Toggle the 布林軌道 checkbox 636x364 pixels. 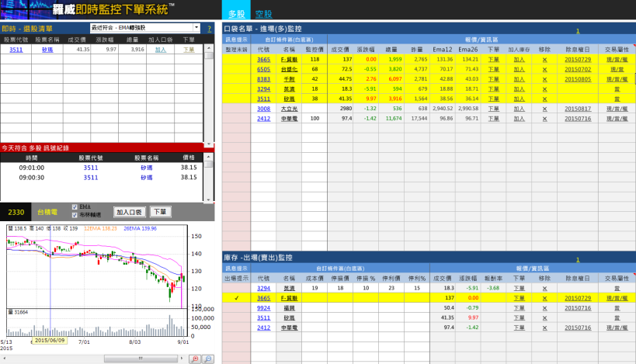[x=75, y=215]
